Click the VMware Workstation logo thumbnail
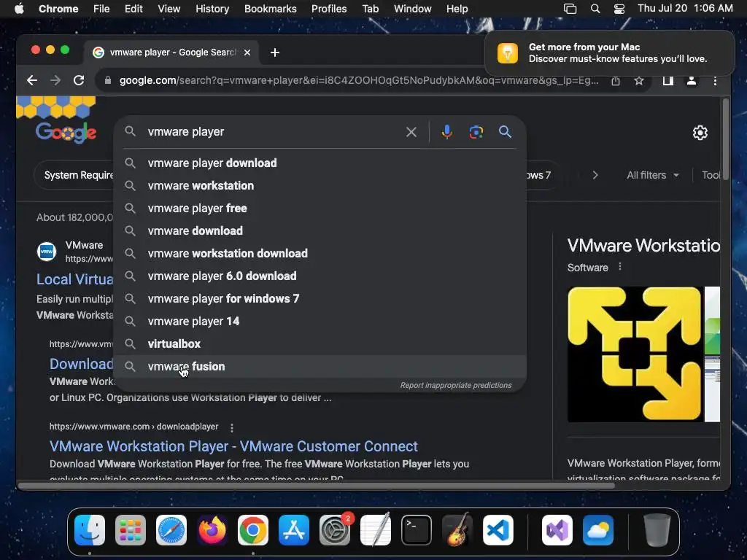747x560 pixels. pos(634,354)
